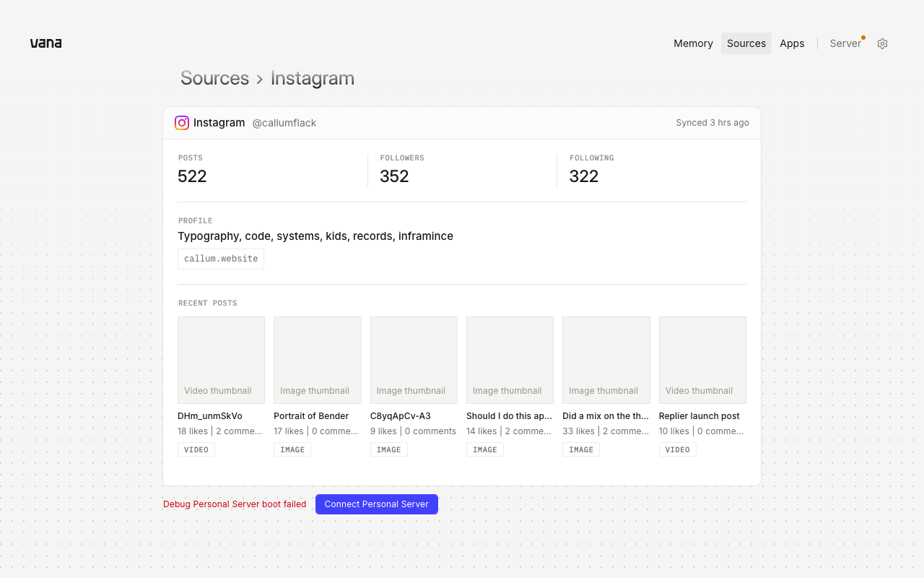Open the DHm_unmSkVo video thumbnail
The image size is (924, 578).
pyautogui.click(x=221, y=360)
